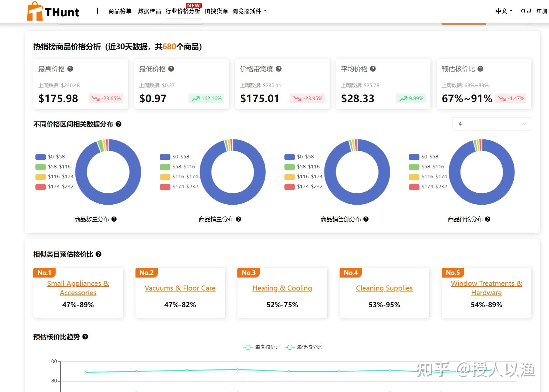Open the dropdown showing value 4
Image resolution: width=549 pixels, height=392 pixels.
click(491, 123)
